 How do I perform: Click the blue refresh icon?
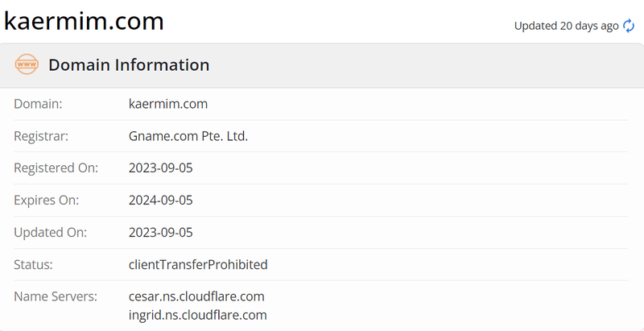629,26
